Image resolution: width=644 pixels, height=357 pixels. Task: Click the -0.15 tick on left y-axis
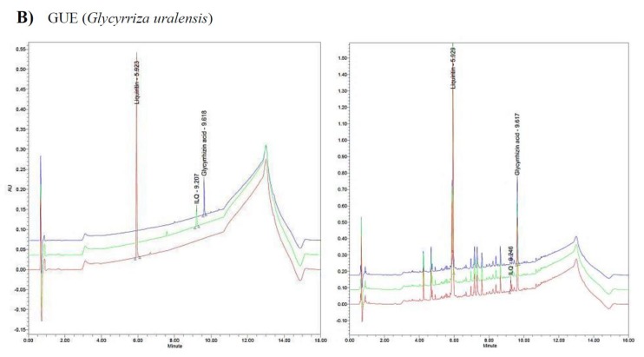tap(20, 330)
